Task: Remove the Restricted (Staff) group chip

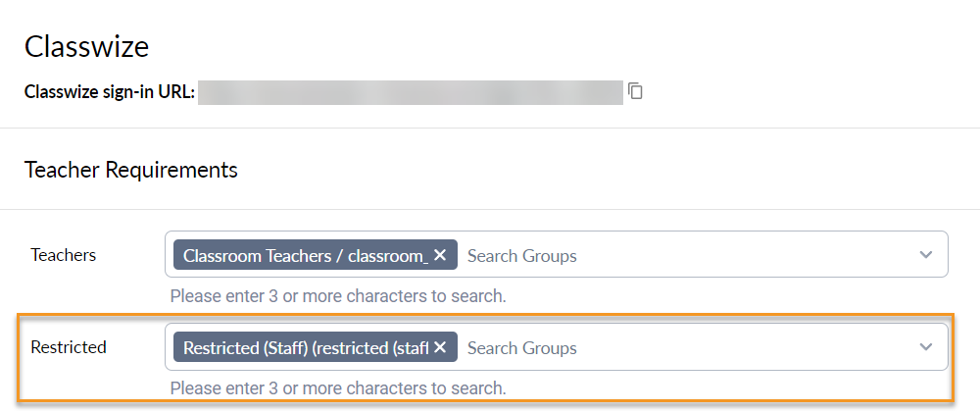Action: coord(440,347)
